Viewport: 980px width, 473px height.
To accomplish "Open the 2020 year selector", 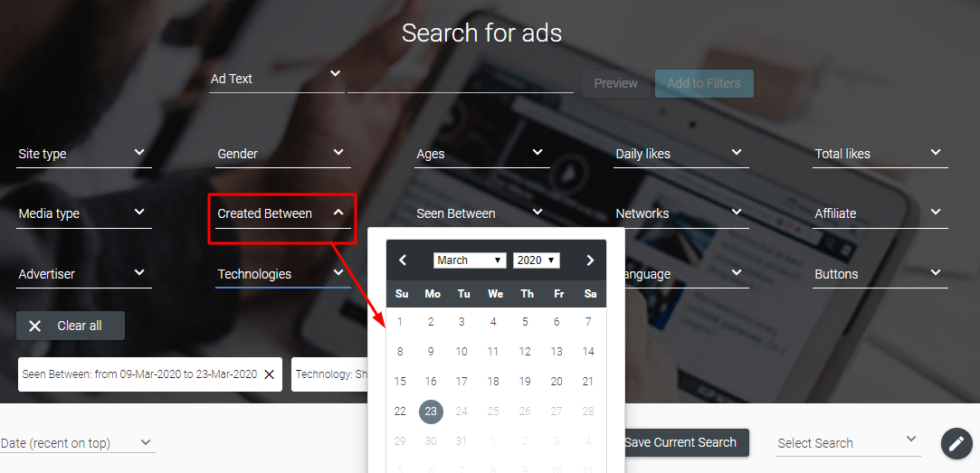I will coord(537,260).
